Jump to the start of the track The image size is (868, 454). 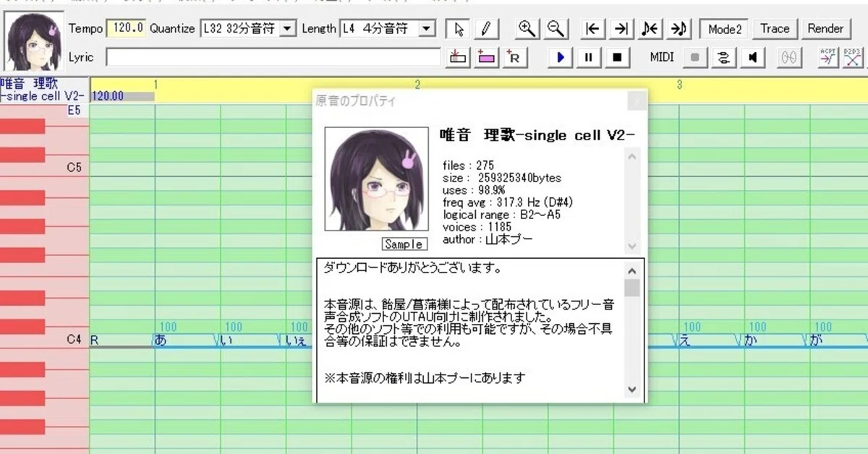coord(593,29)
